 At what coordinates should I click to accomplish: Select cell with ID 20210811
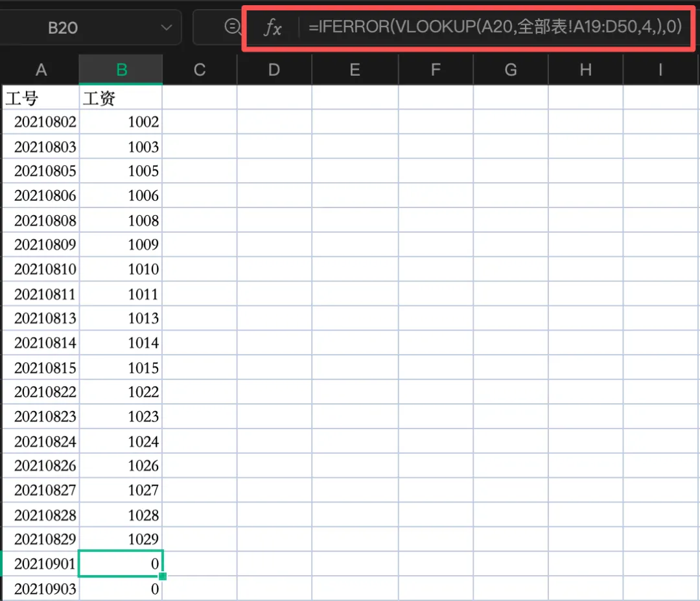pos(41,294)
